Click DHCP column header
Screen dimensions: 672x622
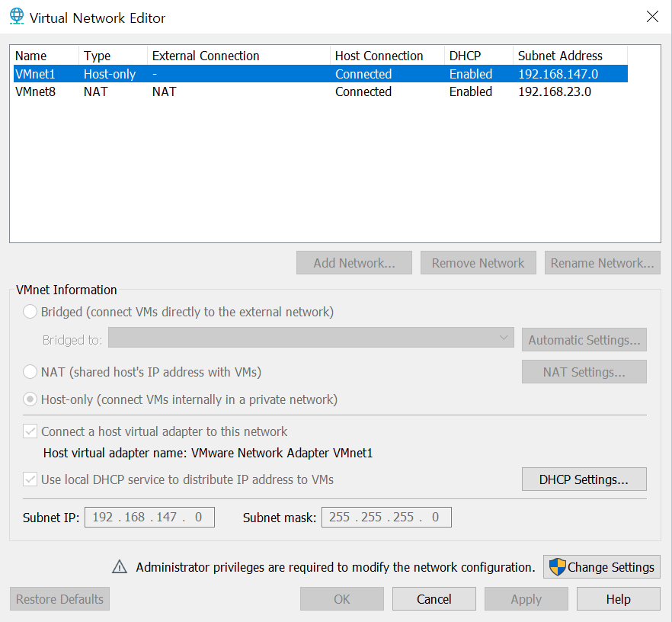point(478,56)
